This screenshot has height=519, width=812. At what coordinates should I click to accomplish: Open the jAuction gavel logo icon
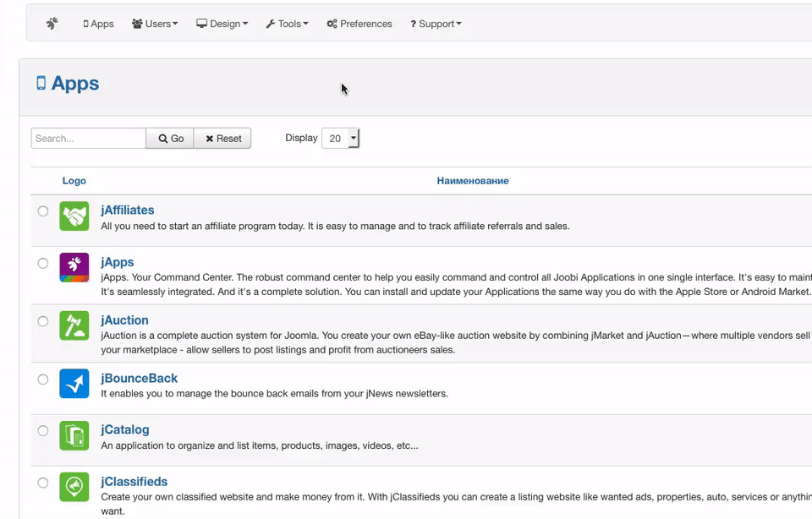click(74, 325)
